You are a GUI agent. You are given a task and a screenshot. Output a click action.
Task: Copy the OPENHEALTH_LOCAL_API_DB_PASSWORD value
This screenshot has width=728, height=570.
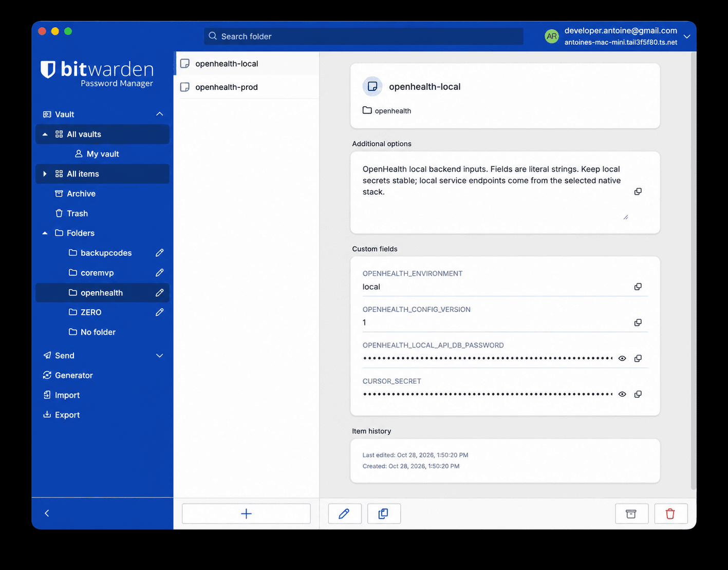point(638,358)
